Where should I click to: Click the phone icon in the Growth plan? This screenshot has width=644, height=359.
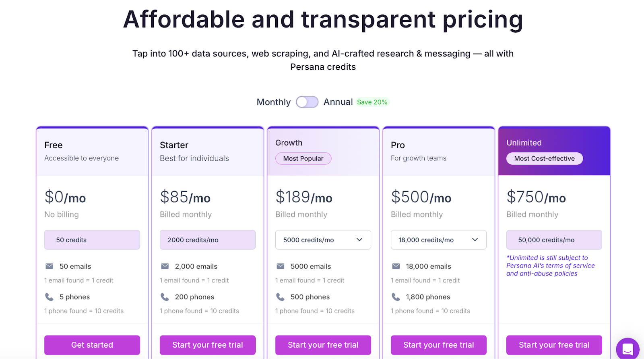[x=280, y=297]
